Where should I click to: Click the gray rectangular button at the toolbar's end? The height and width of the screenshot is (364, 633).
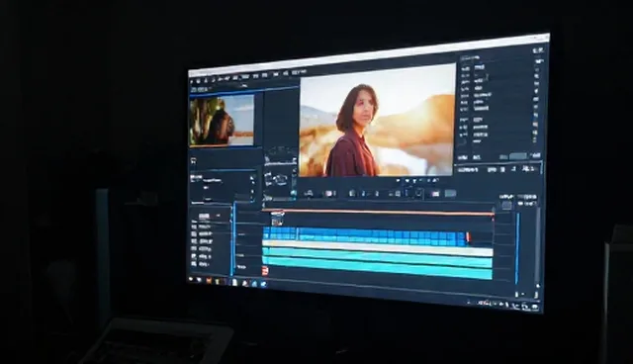[451, 194]
